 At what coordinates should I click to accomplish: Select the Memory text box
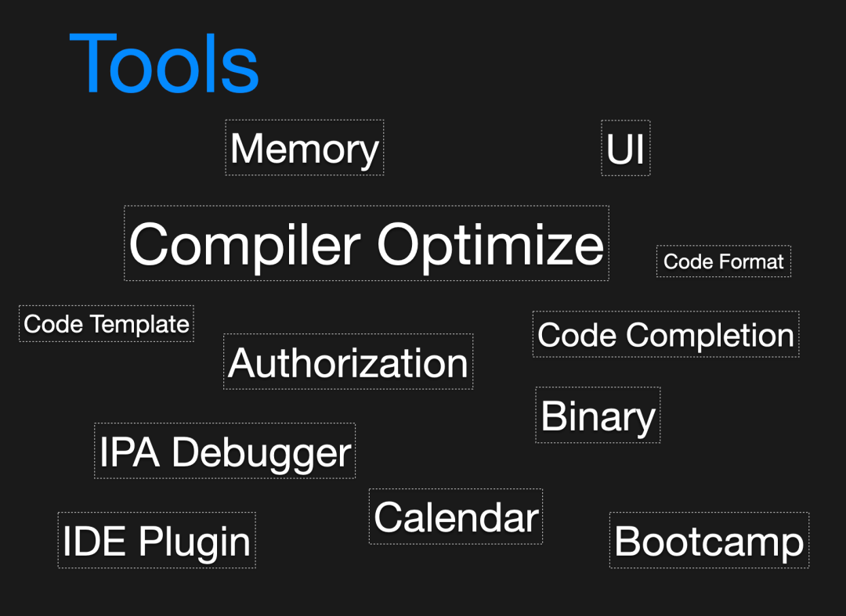click(304, 148)
